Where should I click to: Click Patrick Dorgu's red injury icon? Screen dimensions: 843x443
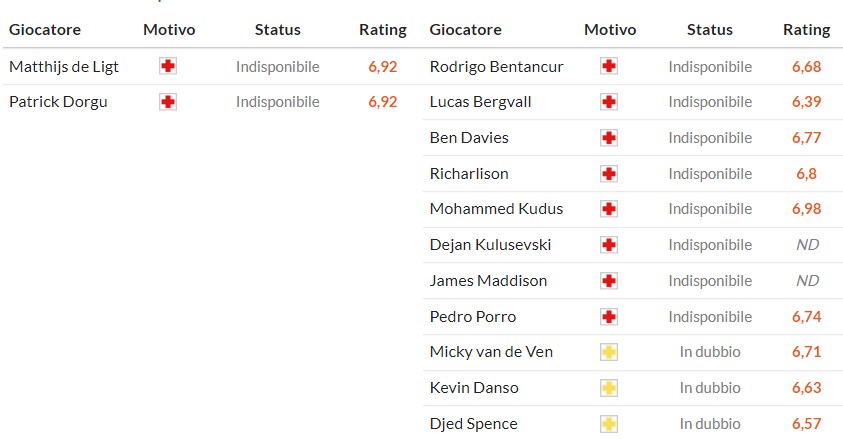tap(168, 102)
